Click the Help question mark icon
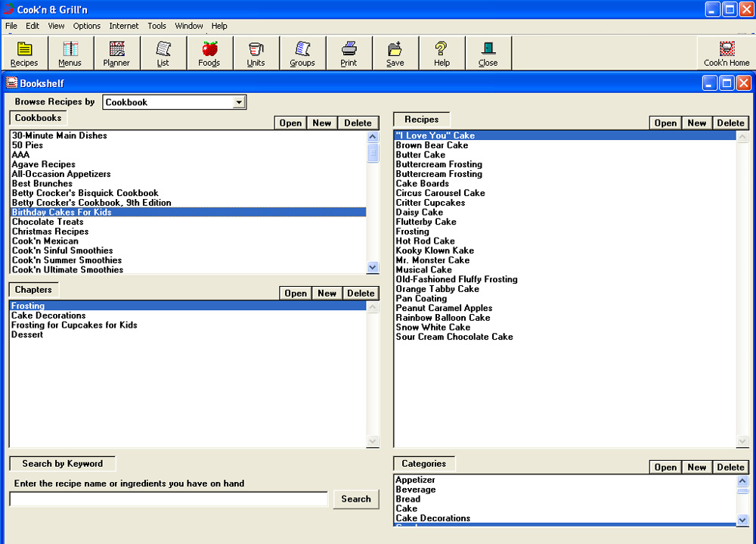 (442, 53)
